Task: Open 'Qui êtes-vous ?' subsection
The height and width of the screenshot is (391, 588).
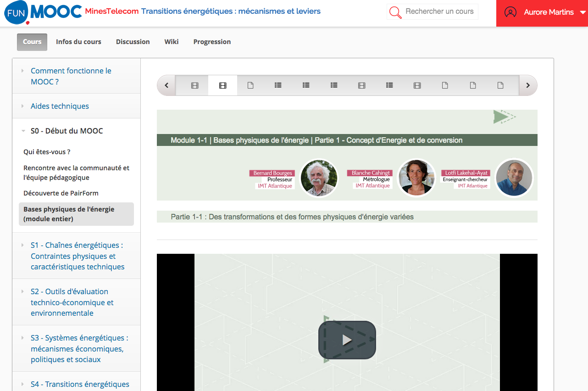Action: [47, 152]
